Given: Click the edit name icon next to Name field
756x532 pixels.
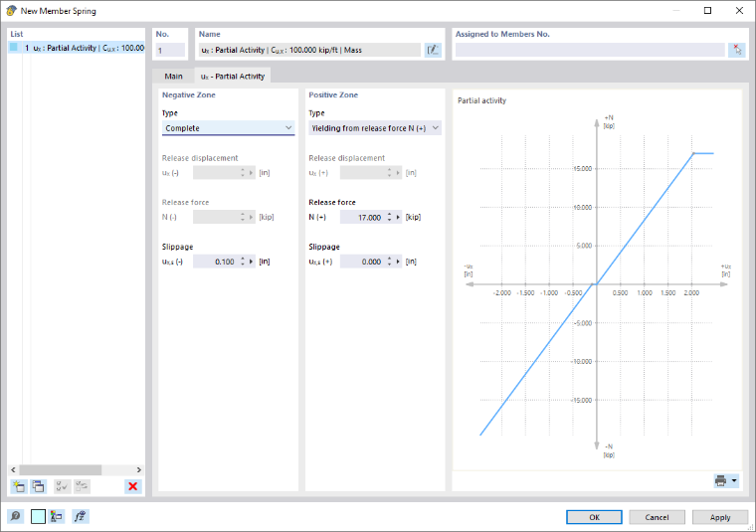Looking at the screenshot, I should click(433, 50).
